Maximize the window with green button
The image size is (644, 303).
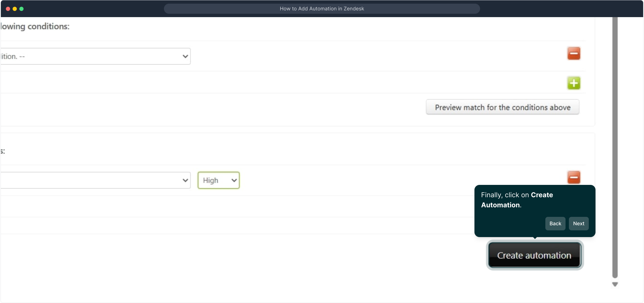click(x=22, y=9)
